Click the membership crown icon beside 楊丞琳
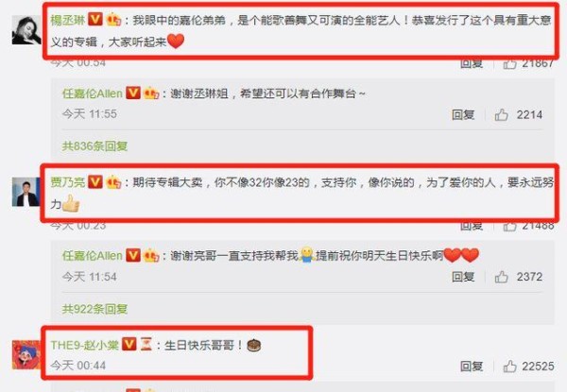Screen dimensions: 567x392 coord(113,20)
